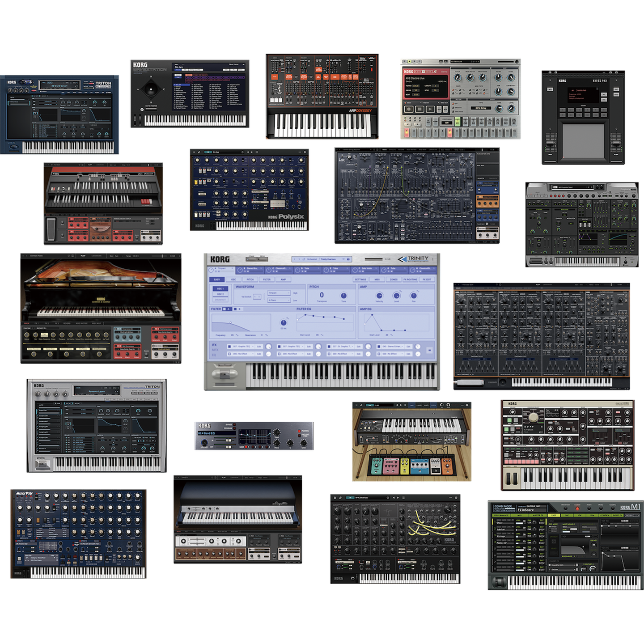Open the BPM Delay type selector in Electribe-R

tap(481, 108)
